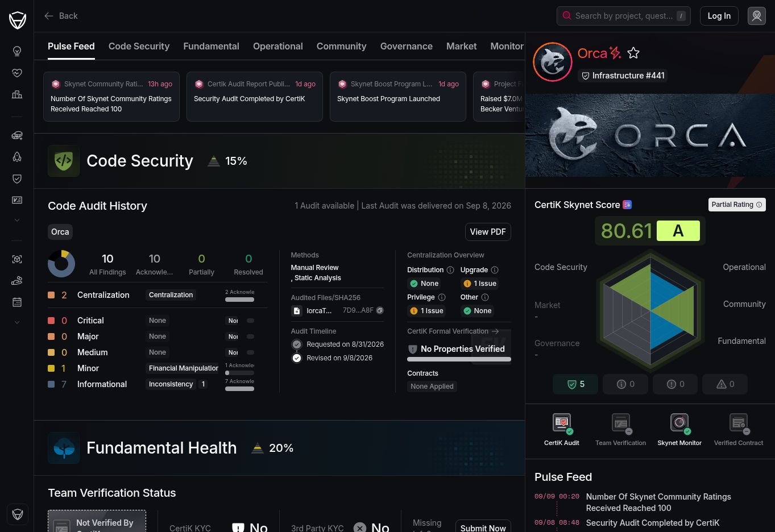Select the shield count 5 alert filter

tap(575, 384)
